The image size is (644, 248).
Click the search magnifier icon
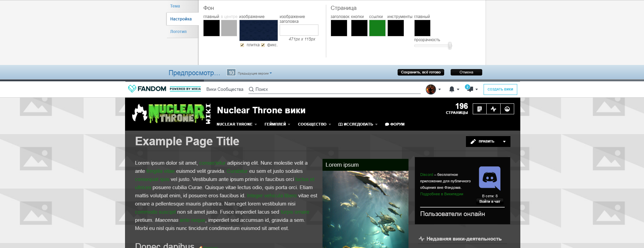click(x=251, y=89)
